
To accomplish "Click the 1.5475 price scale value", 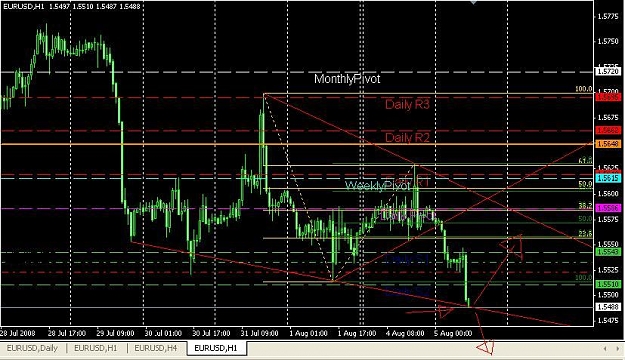I will pos(609,321).
